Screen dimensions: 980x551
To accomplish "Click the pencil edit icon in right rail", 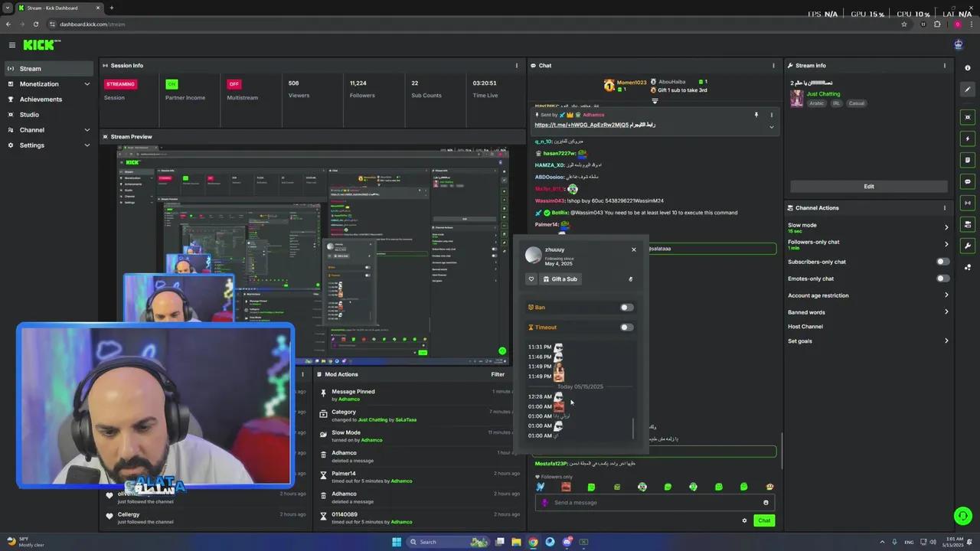I will point(968,90).
